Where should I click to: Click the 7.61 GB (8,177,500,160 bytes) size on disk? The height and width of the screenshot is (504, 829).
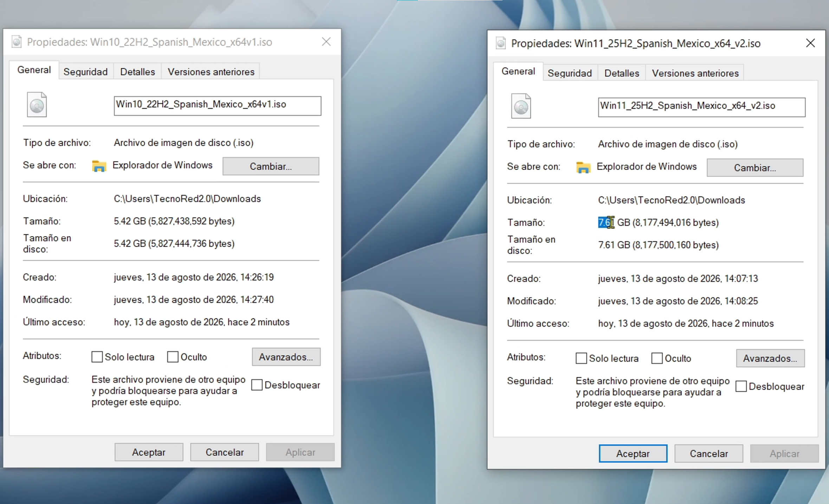658,245
